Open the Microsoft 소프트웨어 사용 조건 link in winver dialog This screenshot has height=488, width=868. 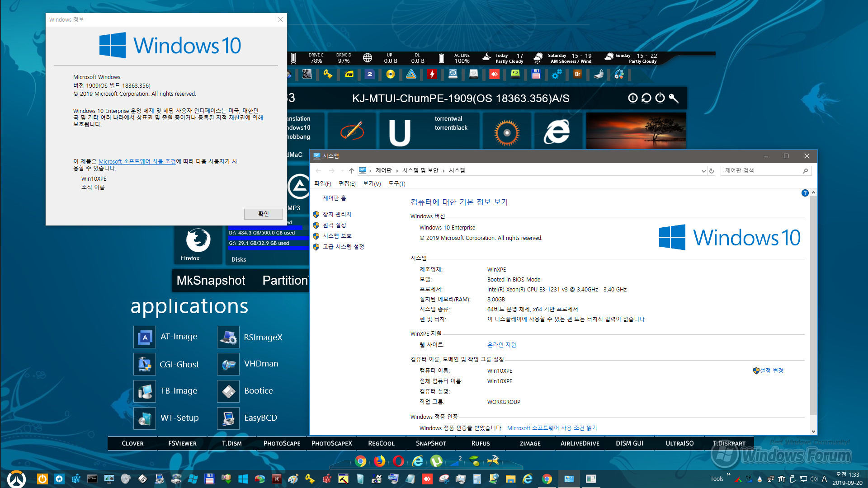(137, 161)
